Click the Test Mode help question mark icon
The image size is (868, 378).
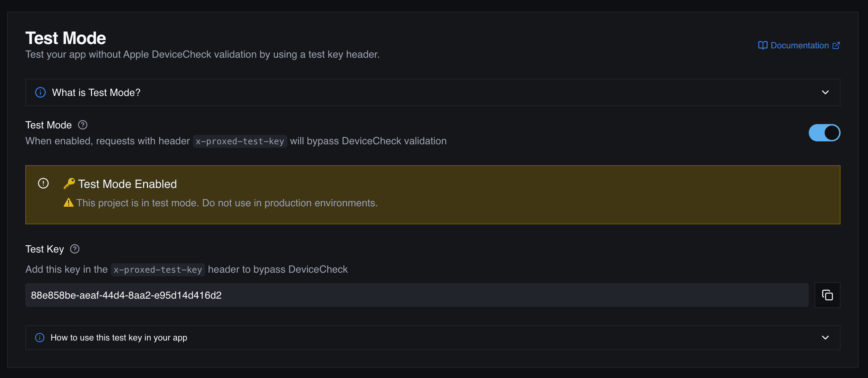click(x=82, y=125)
